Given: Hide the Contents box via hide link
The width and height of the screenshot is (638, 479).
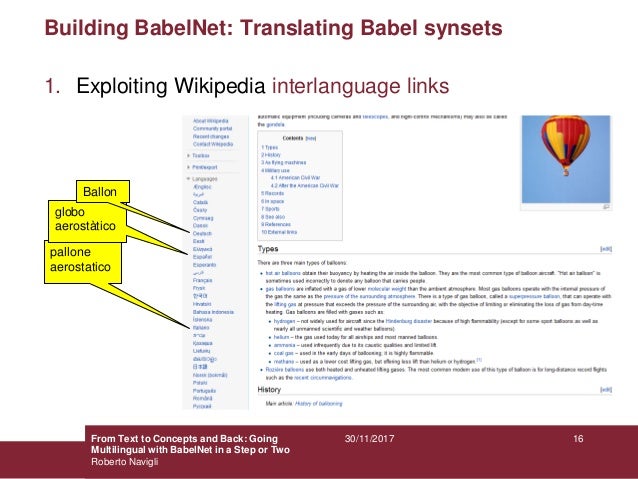Looking at the screenshot, I should (x=310, y=138).
